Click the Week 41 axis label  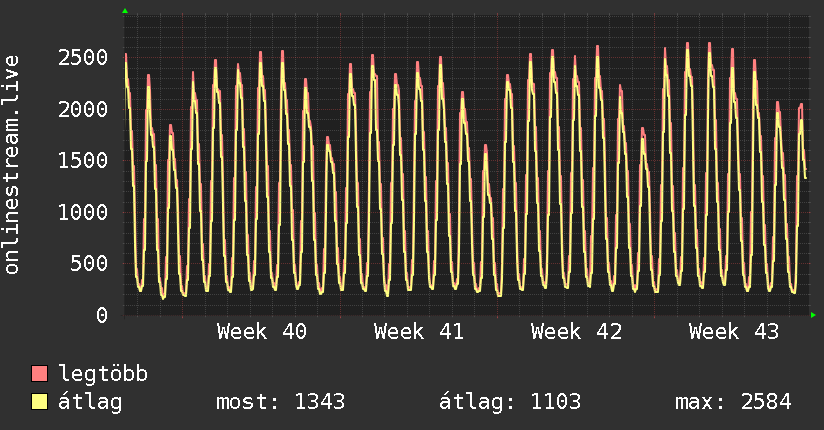tap(419, 332)
